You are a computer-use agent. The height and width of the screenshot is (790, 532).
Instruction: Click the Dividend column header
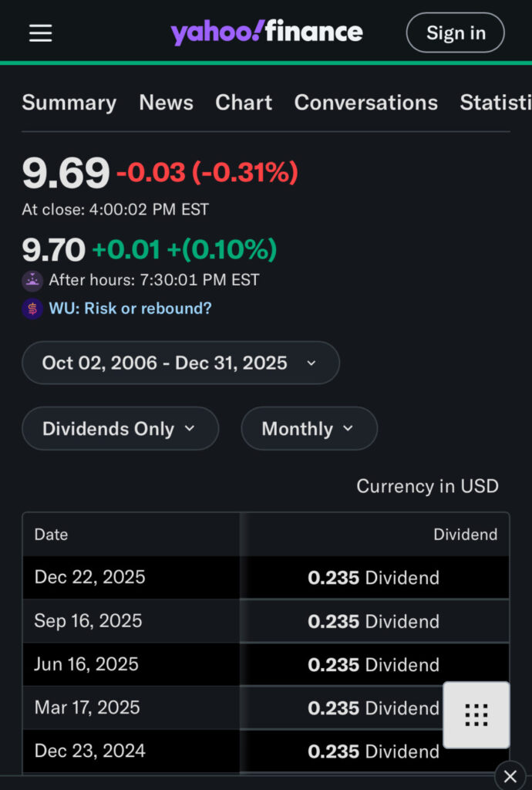tap(465, 535)
